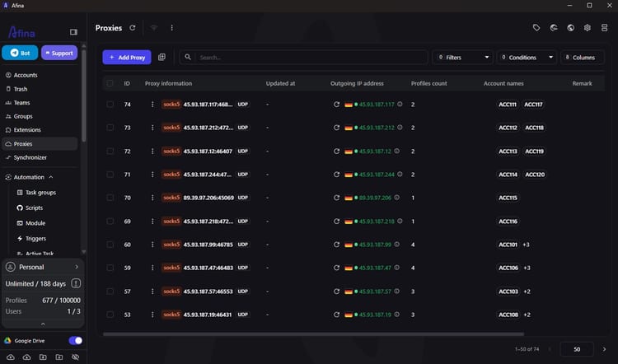
Task: Click the Afina logo
Action: [x=21, y=32]
